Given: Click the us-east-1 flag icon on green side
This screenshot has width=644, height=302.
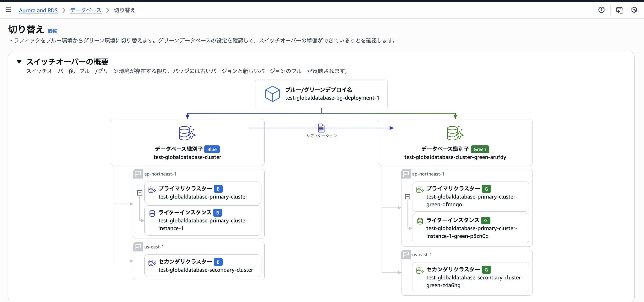Looking at the screenshot, I should point(406,254).
